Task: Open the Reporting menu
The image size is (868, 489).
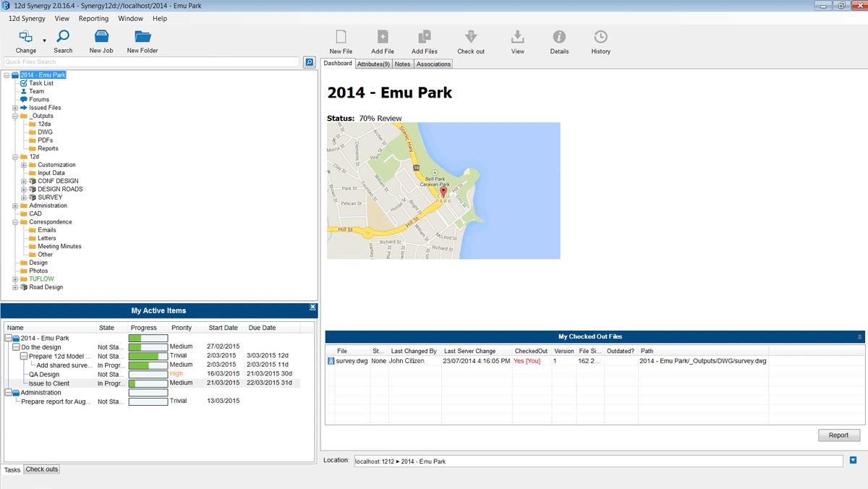Action: click(93, 19)
